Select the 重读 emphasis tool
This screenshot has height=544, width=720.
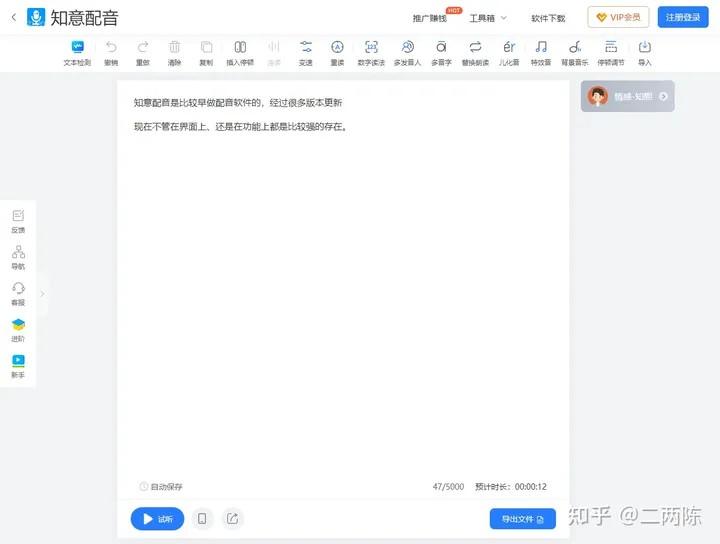pyautogui.click(x=338, y=53)
